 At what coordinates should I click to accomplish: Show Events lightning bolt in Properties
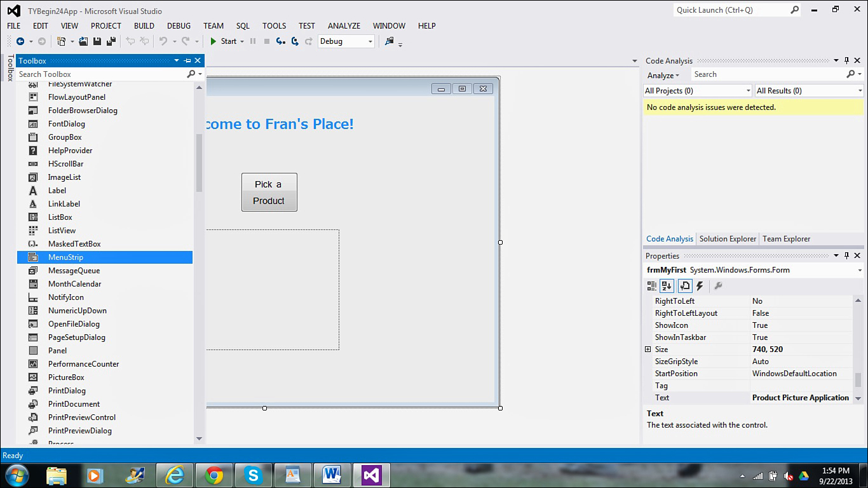[700, 286]
